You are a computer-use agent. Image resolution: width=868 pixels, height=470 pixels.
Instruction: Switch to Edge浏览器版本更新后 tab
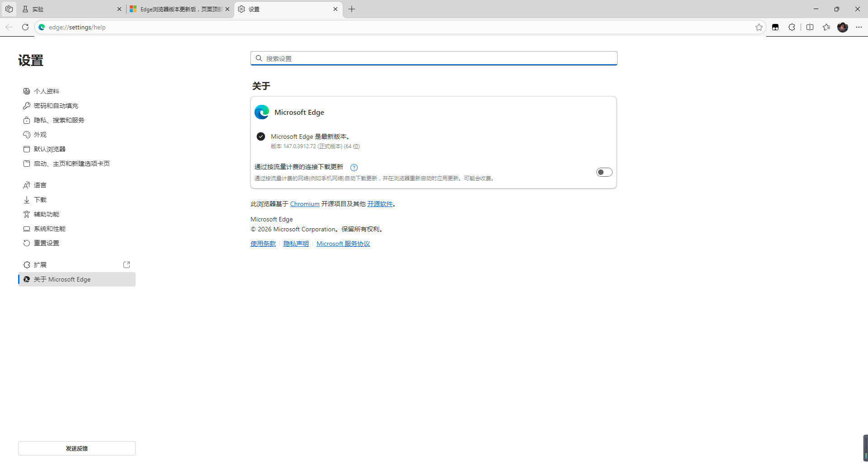click(x=179, y=9)
